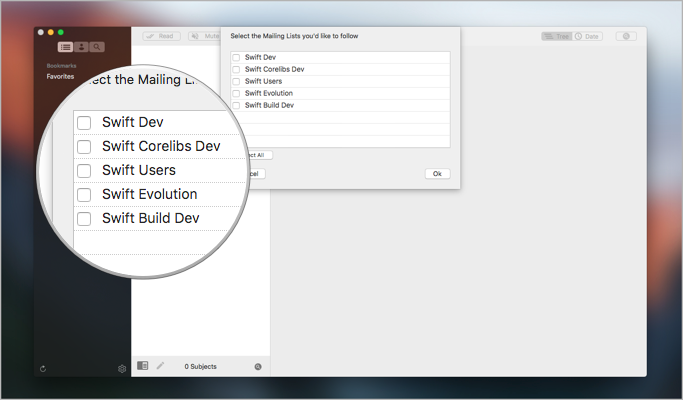Toggle the sidebar layout icon beside the pencil
683x400 pixels.
point(142,366)
